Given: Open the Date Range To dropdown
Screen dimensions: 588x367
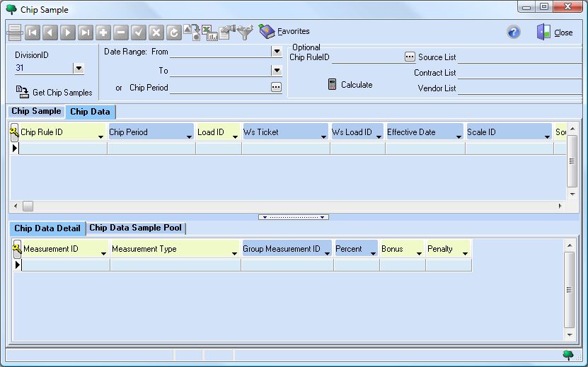Looking at the screenshot, I should coord(277,71).
